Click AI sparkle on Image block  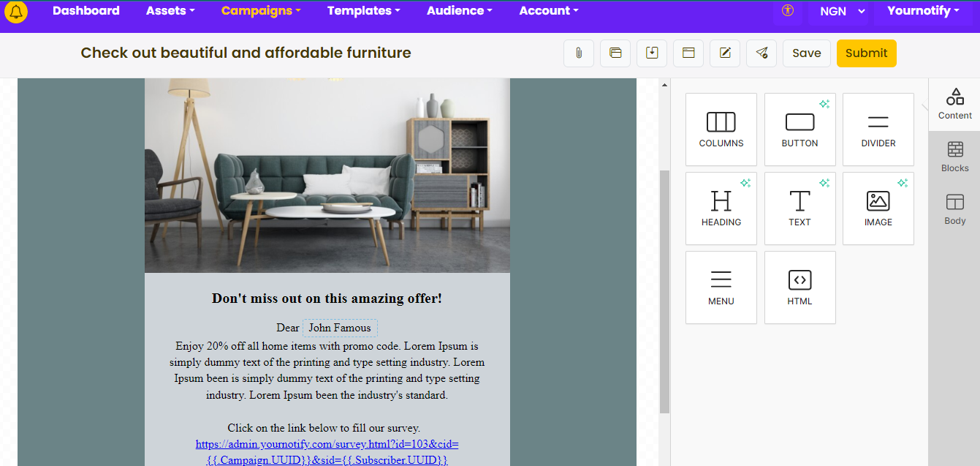pyautogui.click(x=903, y=184)
